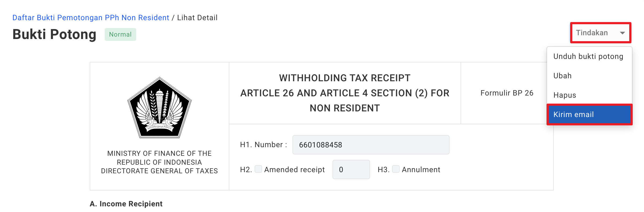Screen dimensions: 644x212
Task: Select Unduh bukti potong from menu
Action: point(588,56)
